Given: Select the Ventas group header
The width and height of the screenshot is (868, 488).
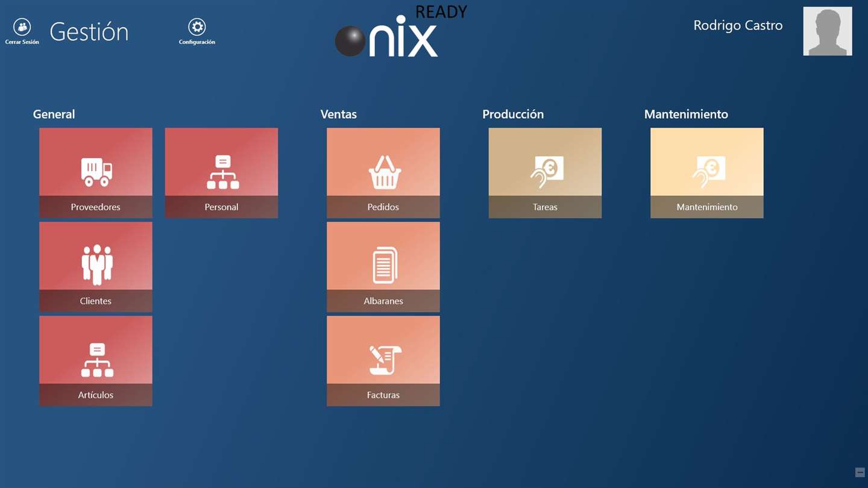Looking at the screenshot, I should click(x=339, y=114).
